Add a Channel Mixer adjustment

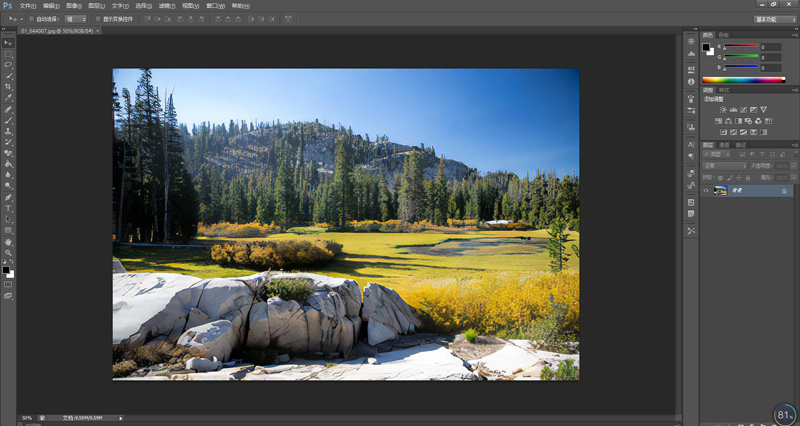point(758,121)
